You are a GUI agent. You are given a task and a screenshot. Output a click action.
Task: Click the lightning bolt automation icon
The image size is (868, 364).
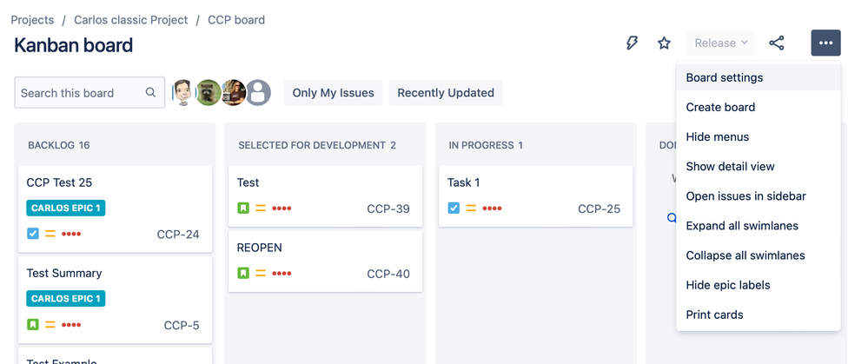click(632, 43)
